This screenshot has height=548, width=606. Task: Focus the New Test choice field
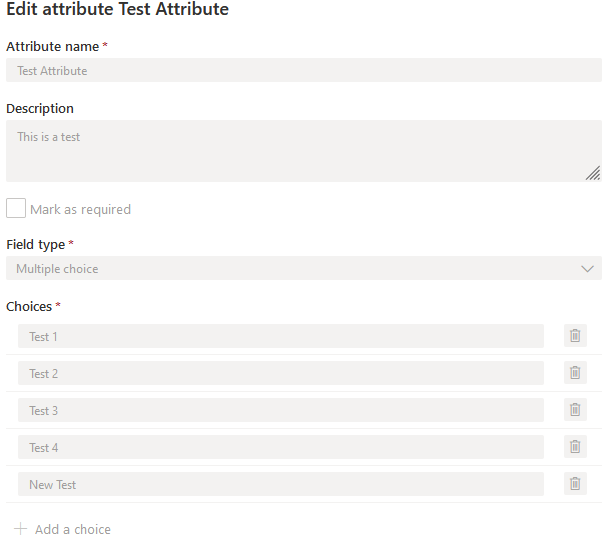tap(280, 484)
